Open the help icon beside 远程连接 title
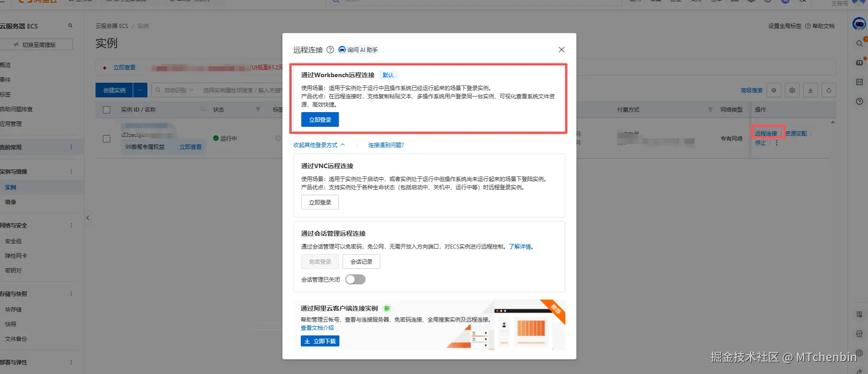The width and height of the screenshot is (868, 374). click(330, 50)
